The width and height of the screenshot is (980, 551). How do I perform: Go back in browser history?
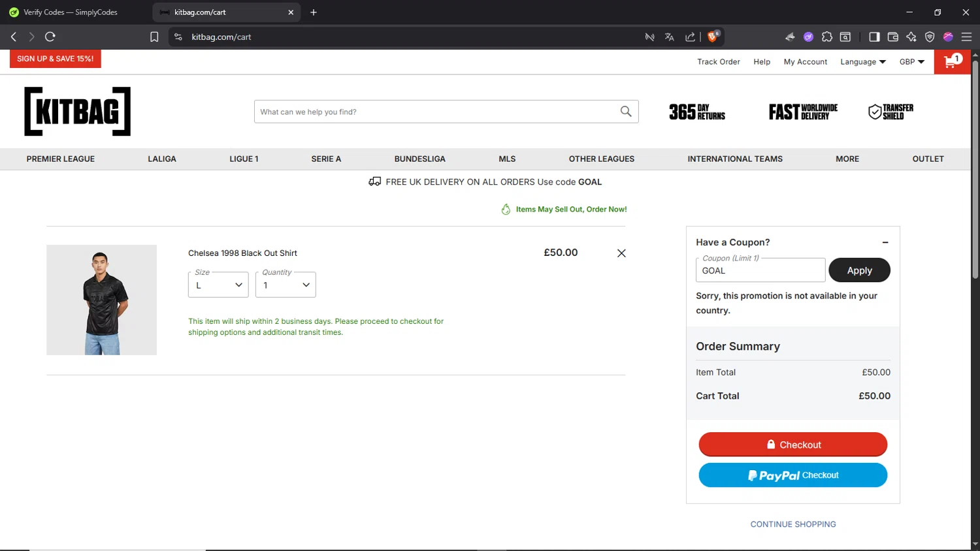13,37
